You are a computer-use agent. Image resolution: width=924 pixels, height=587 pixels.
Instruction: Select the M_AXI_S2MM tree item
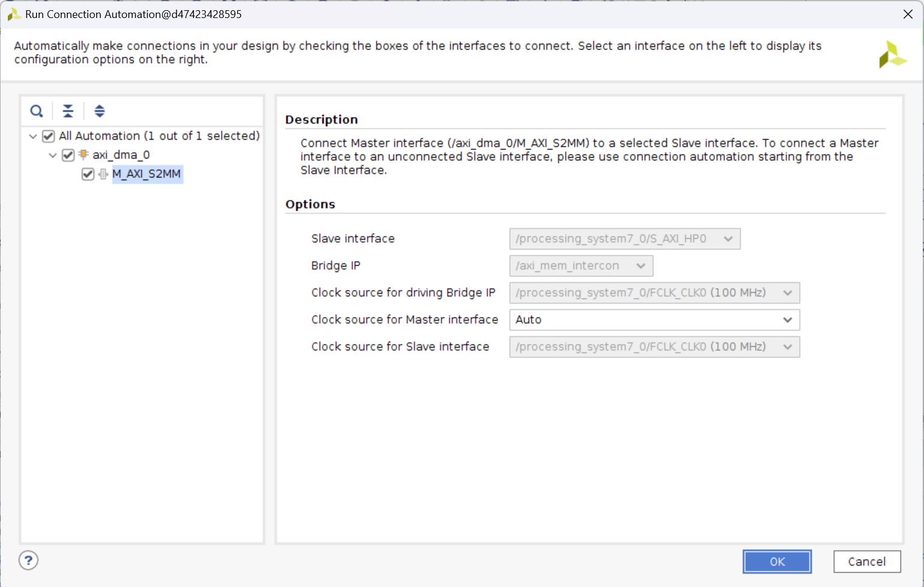[x=146, y=174]
